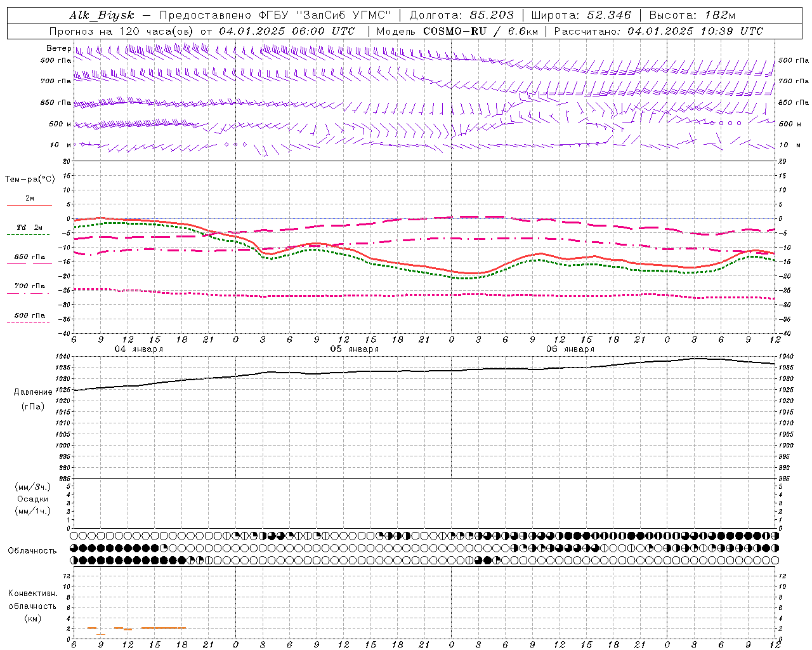
Task: Click the model name COSMO-RU / 6.6км
Action: pos(480,31)
